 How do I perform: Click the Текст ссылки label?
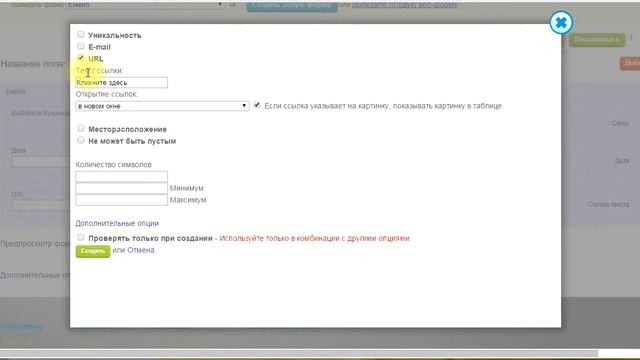tap(98, 71)
